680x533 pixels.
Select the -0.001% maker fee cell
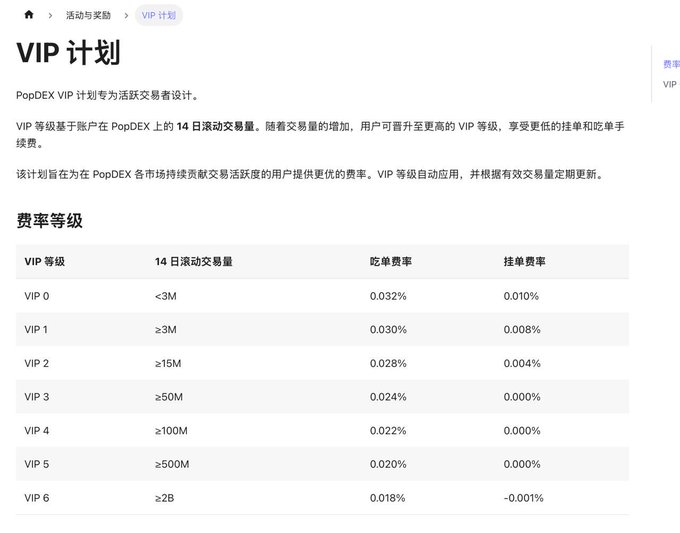point(523,498)
